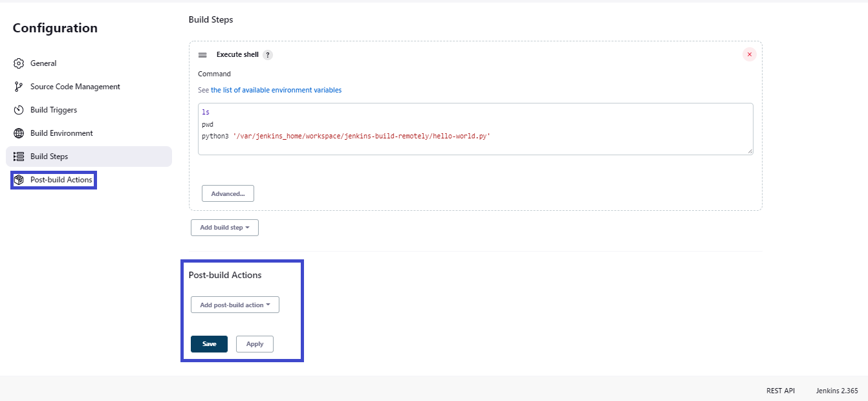
Task: Click the Build Triggers clock icon
Action: [x=19, y=110]
